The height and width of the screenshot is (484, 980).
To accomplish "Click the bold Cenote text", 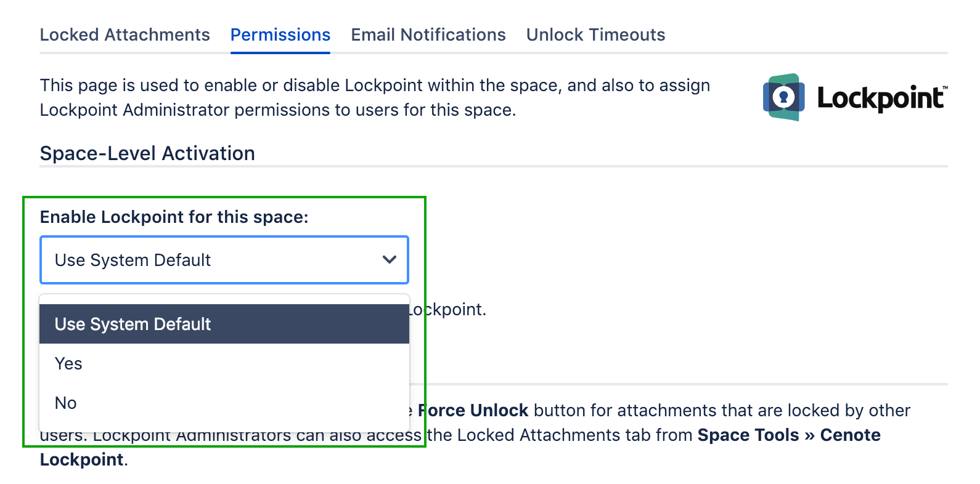I will coord(850,435).
